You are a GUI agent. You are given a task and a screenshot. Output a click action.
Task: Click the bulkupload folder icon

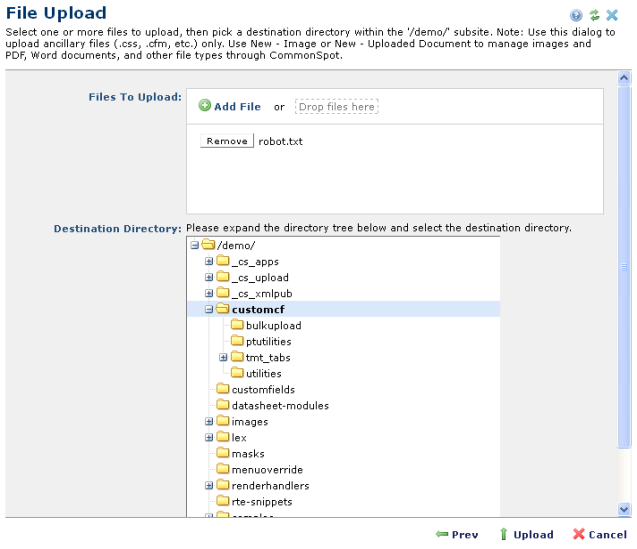pos(237,326)
